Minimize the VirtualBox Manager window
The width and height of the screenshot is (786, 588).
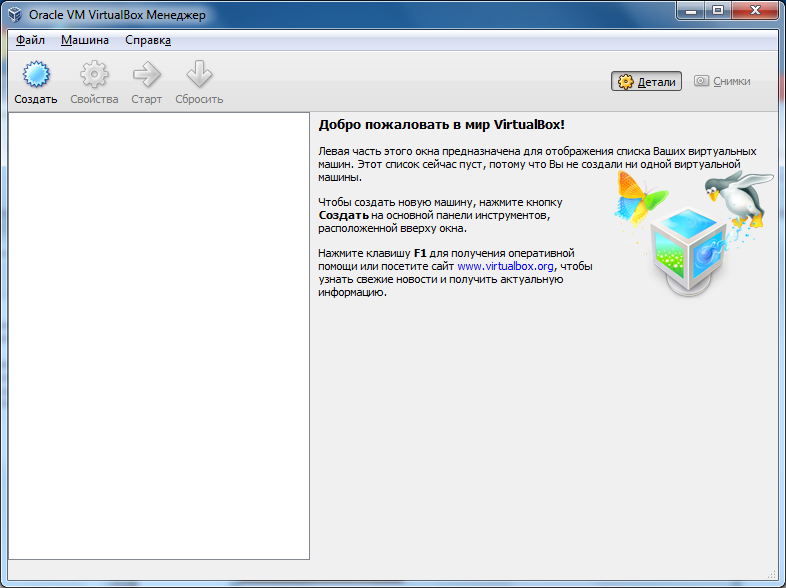pos(691,11)
